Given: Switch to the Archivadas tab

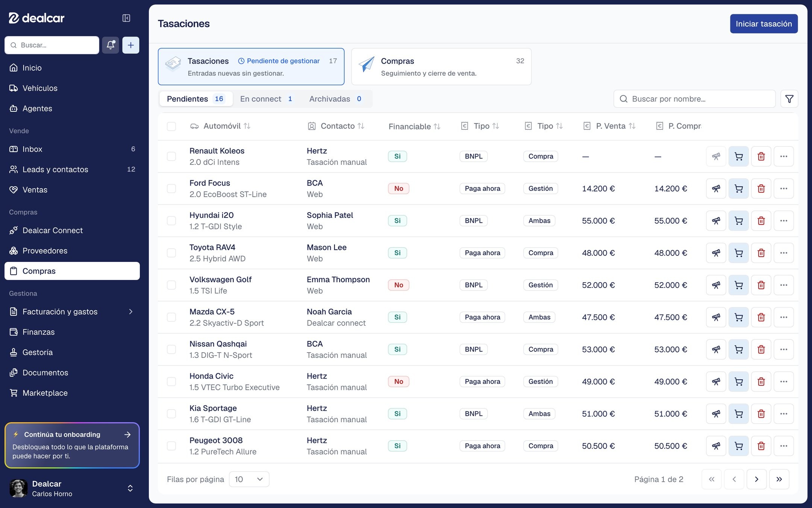Looking at the screenshot, I should tap(335, 99).
